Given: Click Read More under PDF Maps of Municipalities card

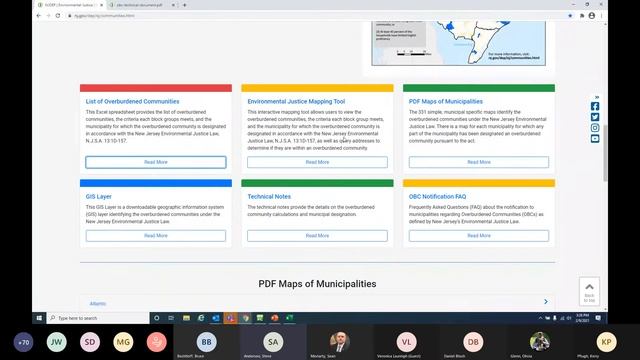Looking at the screenshot, I should [x=479, y=162].
